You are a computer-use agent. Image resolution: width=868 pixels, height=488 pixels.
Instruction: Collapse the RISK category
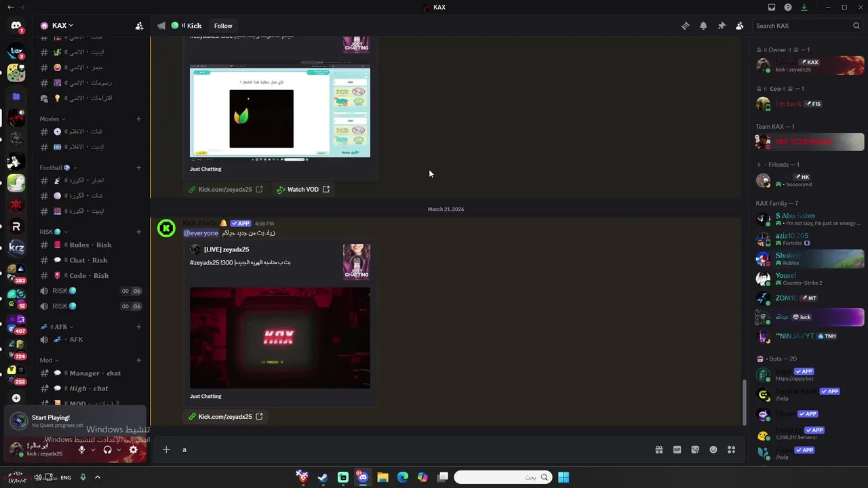tap(54, 232)
